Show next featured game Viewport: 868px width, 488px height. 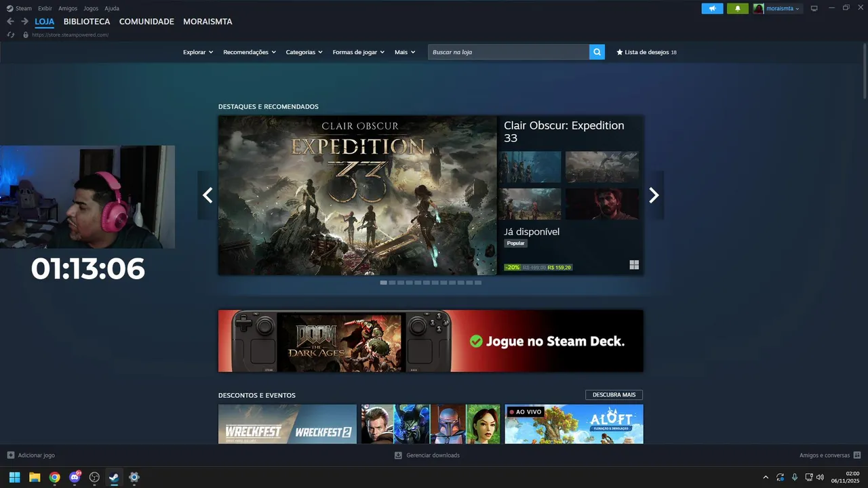click(x=654, y=195)
